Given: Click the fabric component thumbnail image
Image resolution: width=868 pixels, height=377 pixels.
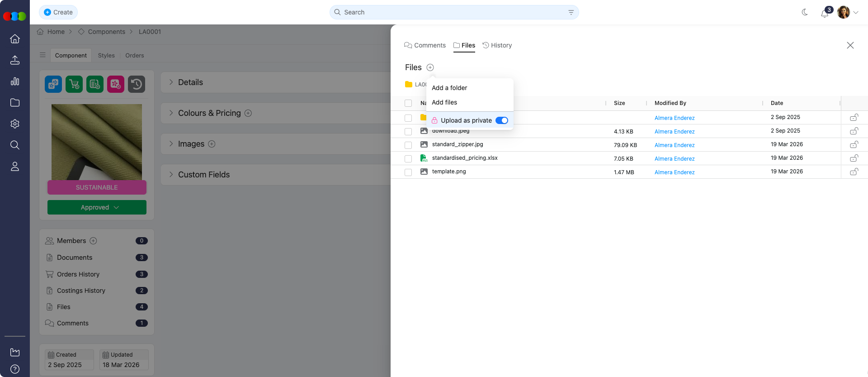Looking at the screenshot, I should (x=97, y=142).
